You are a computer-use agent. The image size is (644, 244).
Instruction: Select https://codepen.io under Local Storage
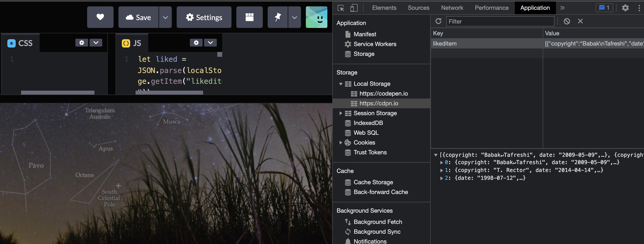pos(383,94)
